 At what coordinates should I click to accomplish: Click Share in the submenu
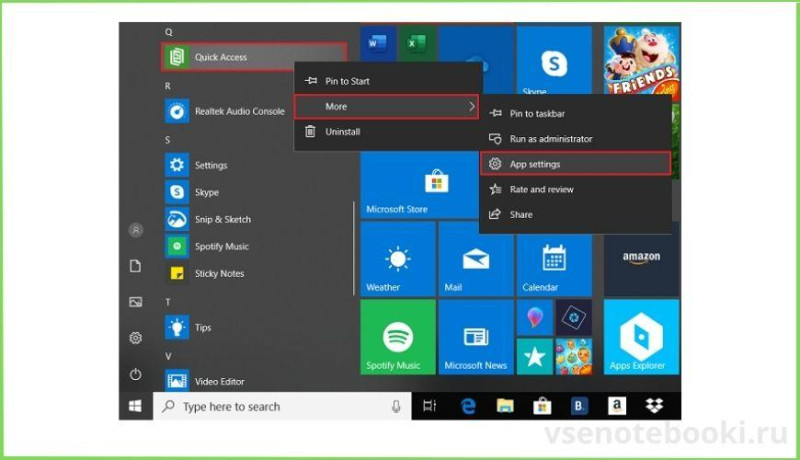tap(576, 215)
